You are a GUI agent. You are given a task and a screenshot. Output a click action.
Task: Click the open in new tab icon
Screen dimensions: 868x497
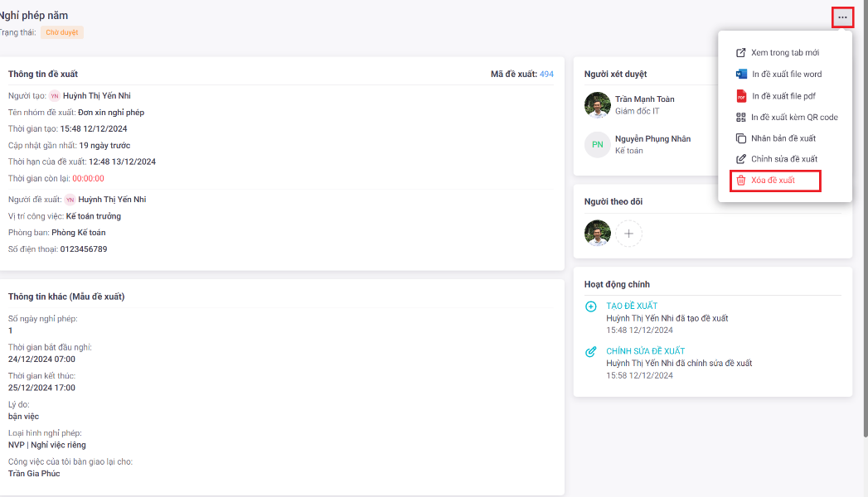741,53
